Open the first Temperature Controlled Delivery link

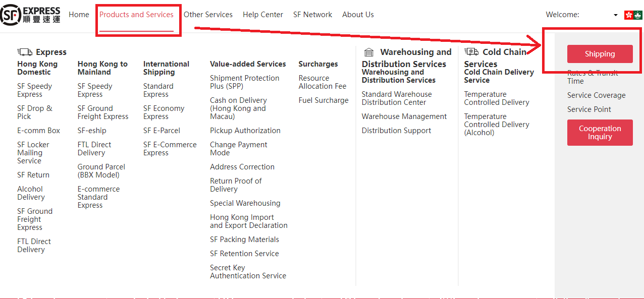(497, 98)
